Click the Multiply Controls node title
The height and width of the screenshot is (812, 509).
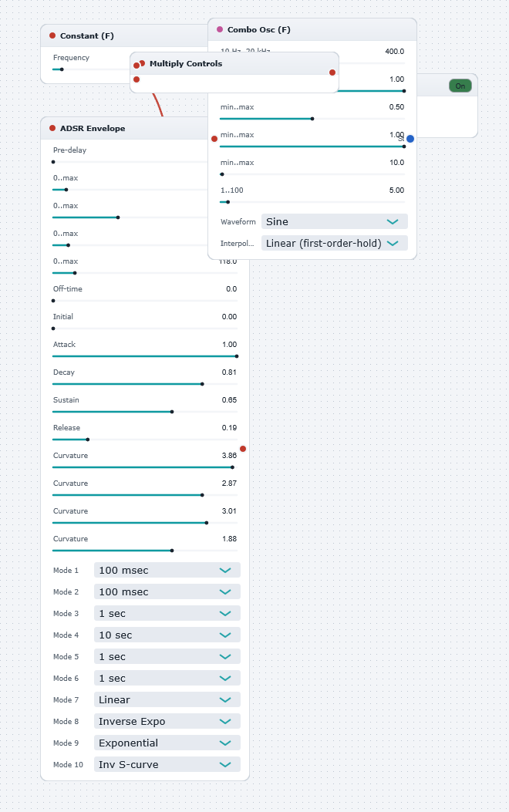click(185, 64)
